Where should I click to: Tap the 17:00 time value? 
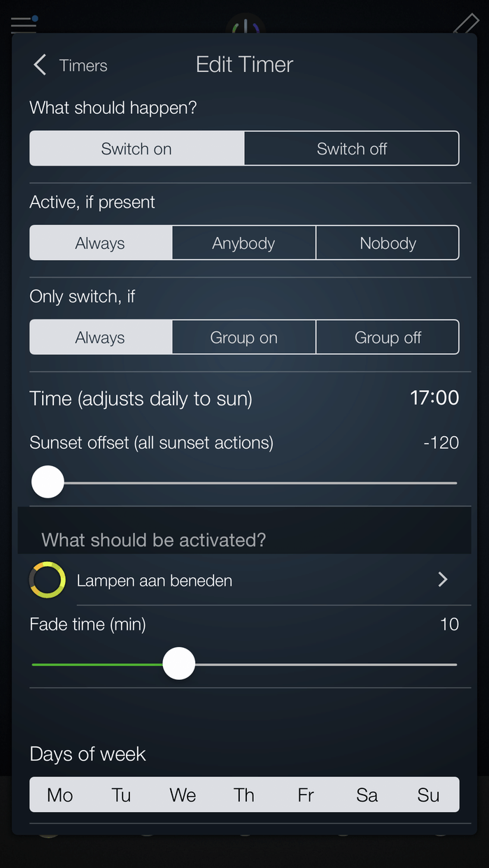pos(434,398)
